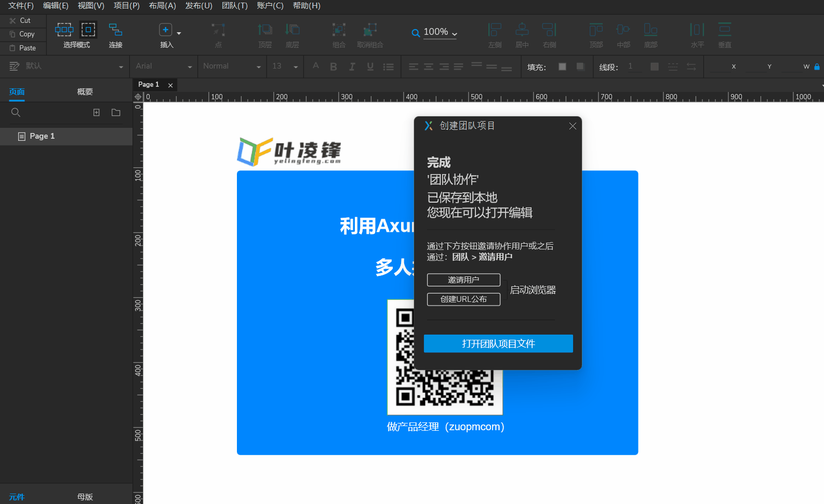The height and width of the screenshot is (504, 824).
Task: Click the line width value field
Action: pyautogui.click(x=634, y=67)
